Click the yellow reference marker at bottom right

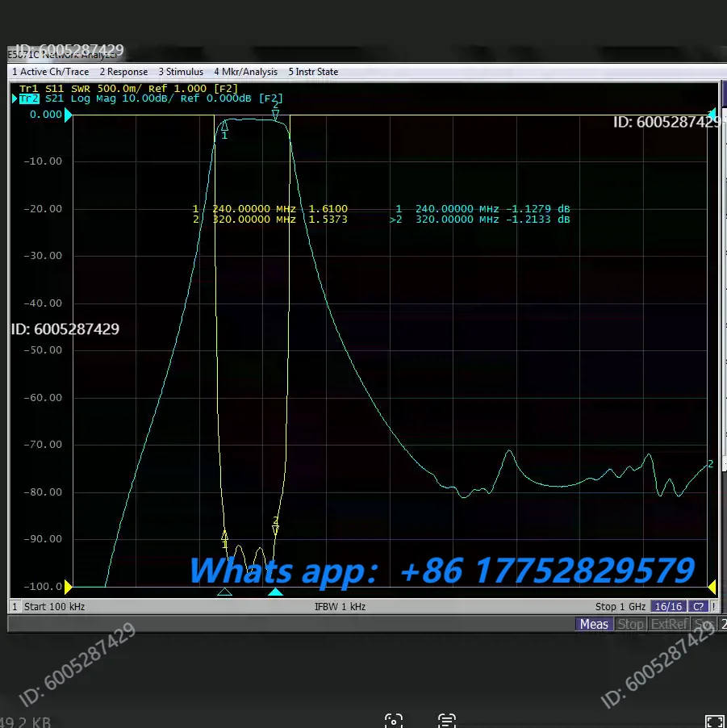(712, 588)
